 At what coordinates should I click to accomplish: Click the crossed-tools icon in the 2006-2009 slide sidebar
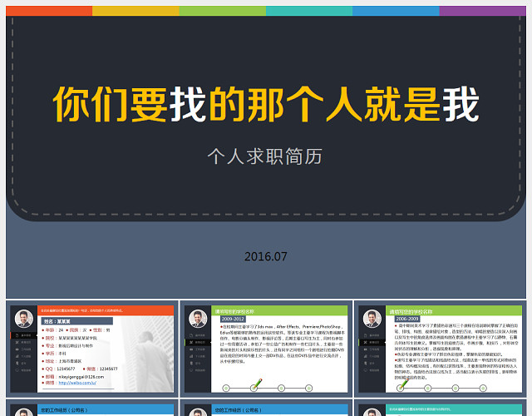tap(366, 342)
